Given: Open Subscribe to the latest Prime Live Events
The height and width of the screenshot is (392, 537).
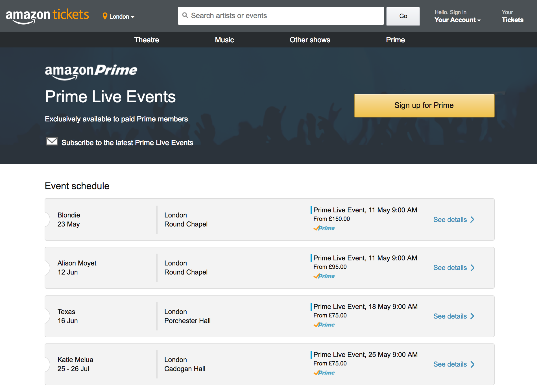Looking at the screenshot, I should 127,143.
